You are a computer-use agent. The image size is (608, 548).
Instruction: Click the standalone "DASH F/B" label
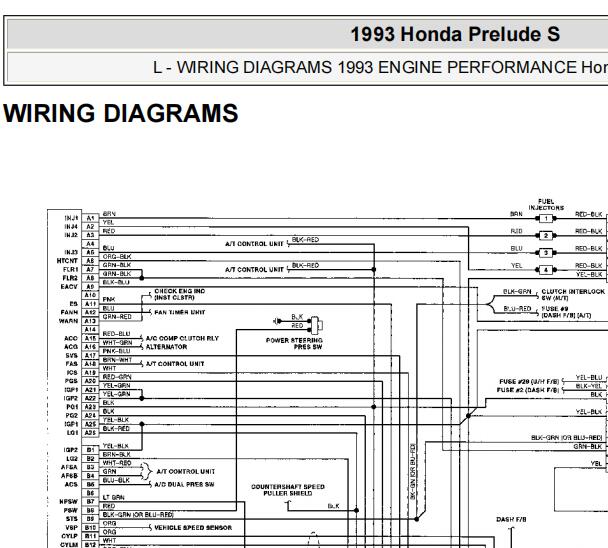click(x=511, y=519)
